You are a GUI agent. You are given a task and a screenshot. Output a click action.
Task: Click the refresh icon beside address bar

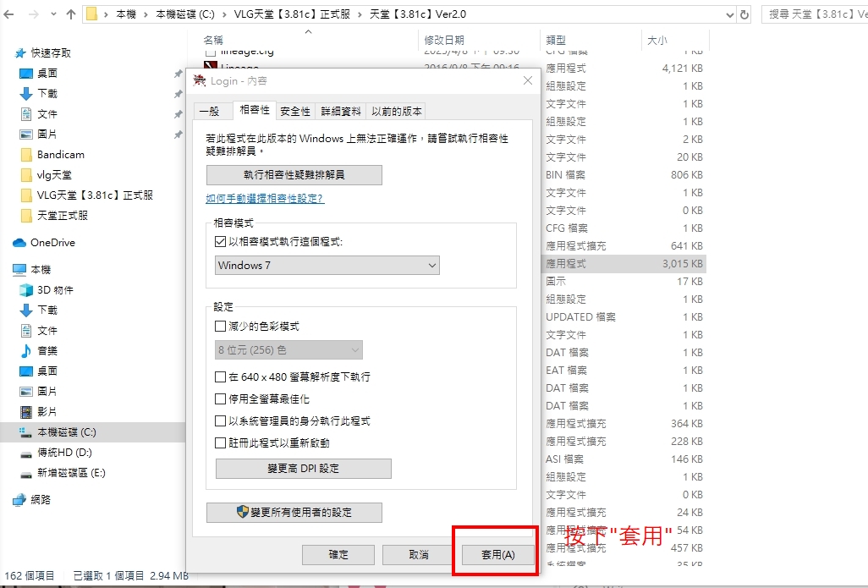(x=744, y=15)
